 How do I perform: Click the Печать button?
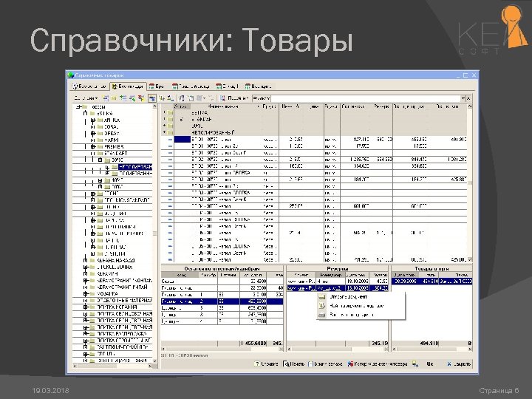(x=294, y=364)
